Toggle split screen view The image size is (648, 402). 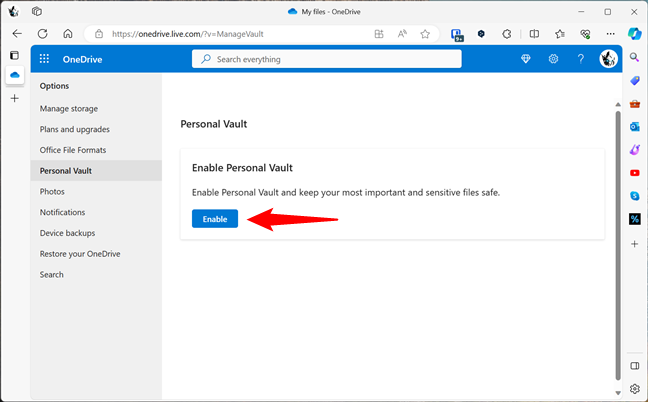(x=534, y=34)
